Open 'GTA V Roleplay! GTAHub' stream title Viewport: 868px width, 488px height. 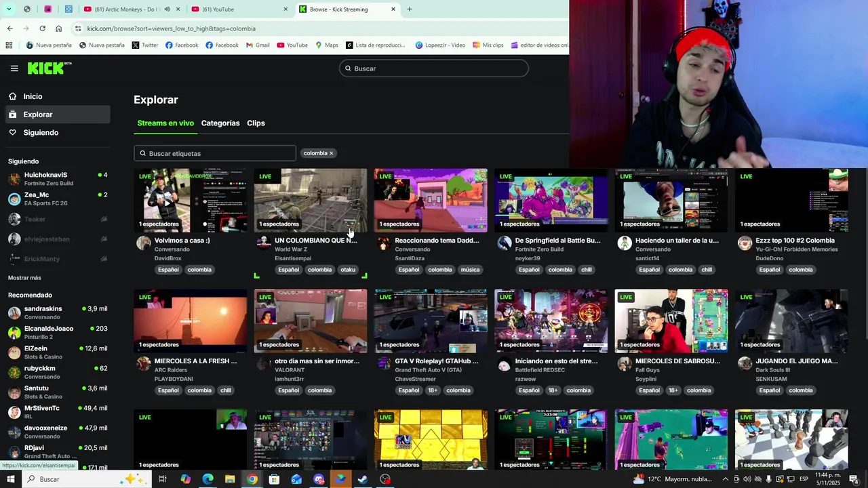[x=437, y=361]
